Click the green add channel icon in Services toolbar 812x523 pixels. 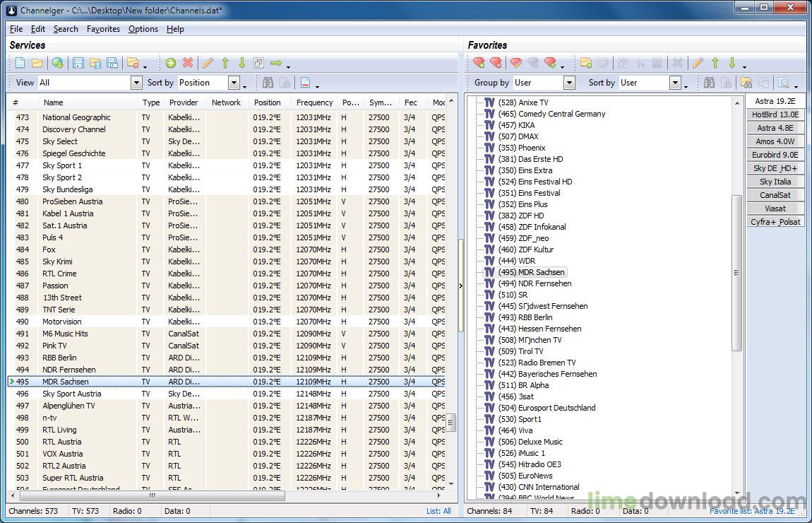(x=171, y=63)
